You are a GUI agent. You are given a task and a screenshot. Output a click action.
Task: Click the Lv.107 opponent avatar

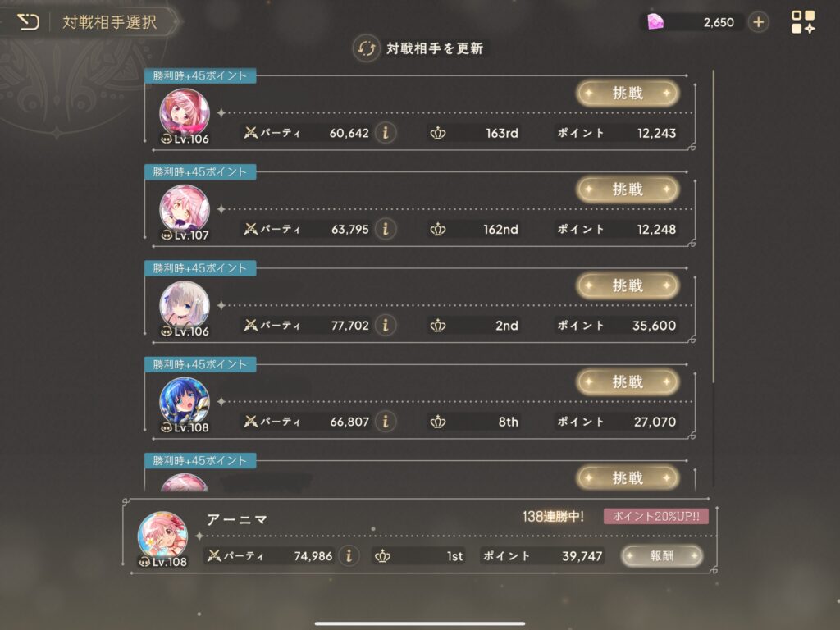(x=185, y=210)
